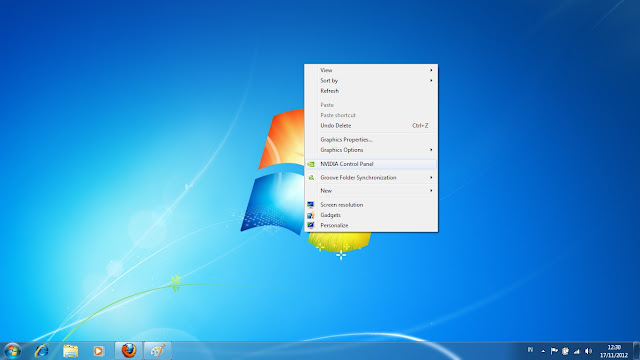Open the volume speaker tray icon

coord(588,351)
